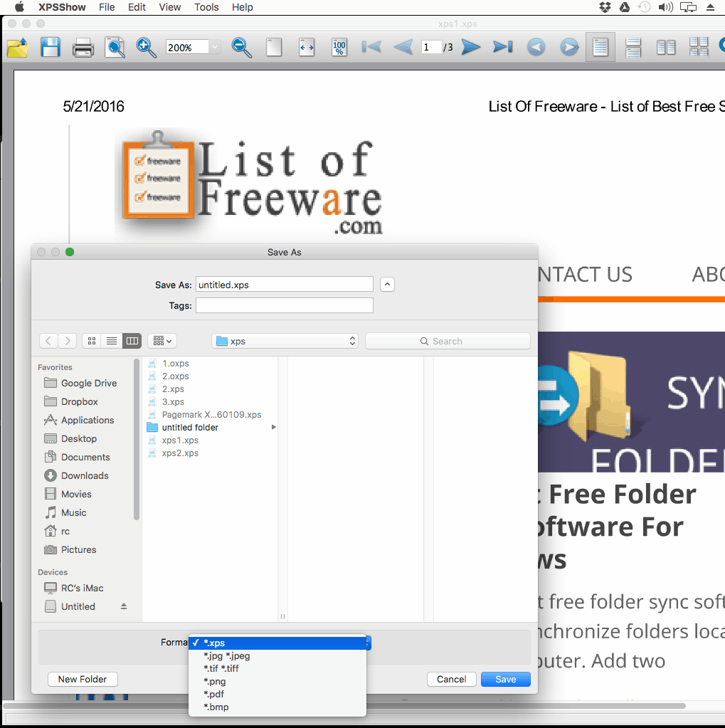This screenshot has width=725, height=728.
Task: Select Desktop in Favorites sidebar
Action: (70, 439)
